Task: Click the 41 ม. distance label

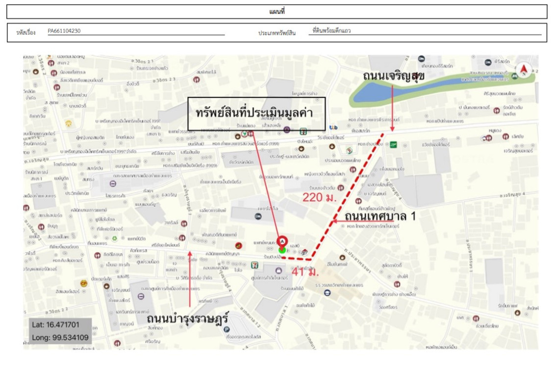Action: point(305,272)
